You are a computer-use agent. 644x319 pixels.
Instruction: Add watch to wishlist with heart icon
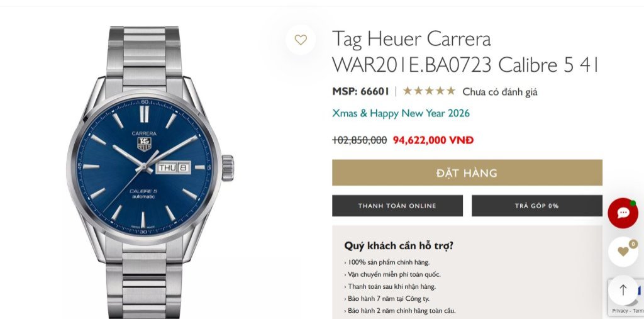pos(301,40)
